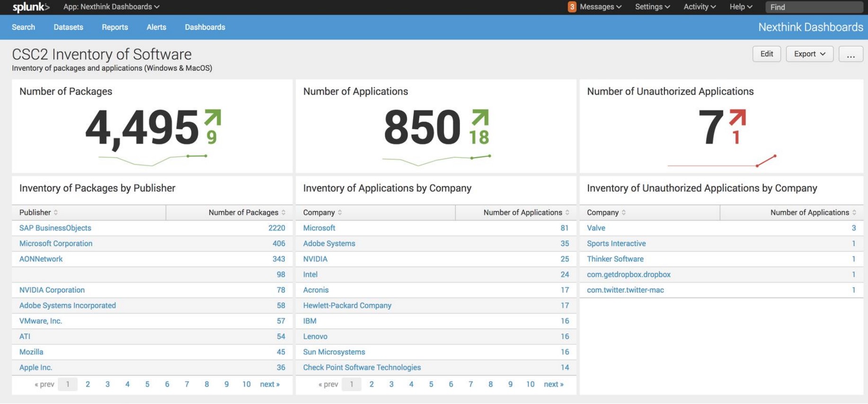
Task: Sort Publisher column using its sort icon
Action: tap(56, 213)
